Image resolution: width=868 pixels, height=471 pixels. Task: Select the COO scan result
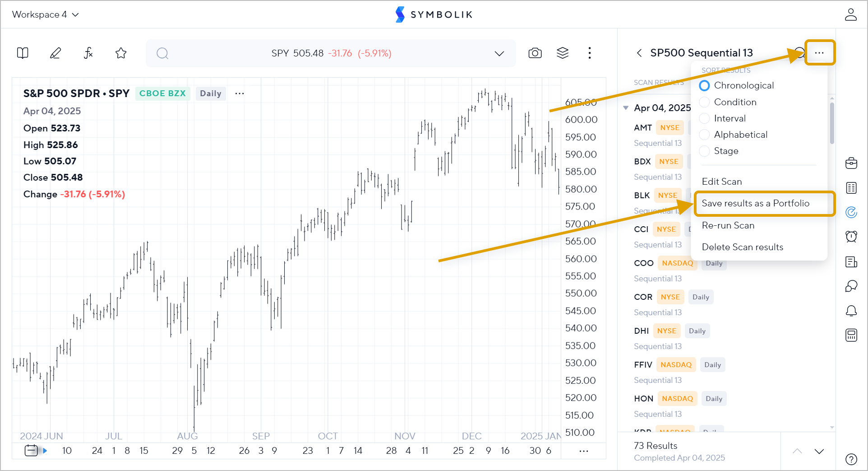pos(644,263)
